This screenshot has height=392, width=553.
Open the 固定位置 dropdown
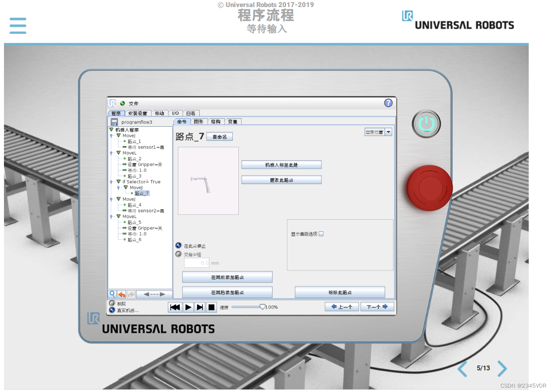pos(378,132)
